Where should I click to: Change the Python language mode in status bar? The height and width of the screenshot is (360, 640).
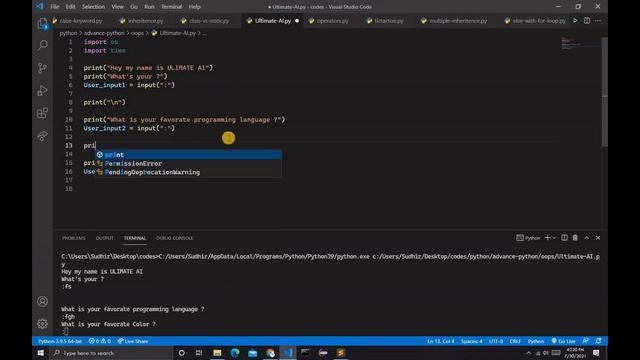[x=536, y=341]
